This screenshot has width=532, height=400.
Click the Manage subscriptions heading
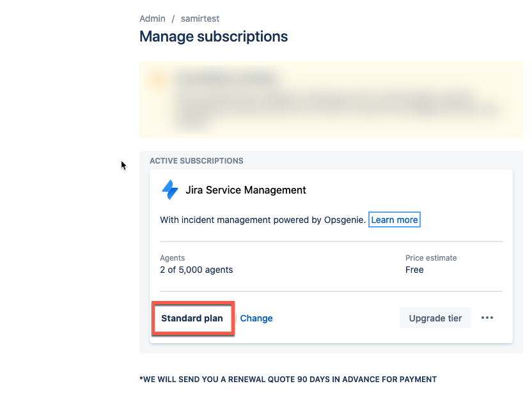coord(214,36)
